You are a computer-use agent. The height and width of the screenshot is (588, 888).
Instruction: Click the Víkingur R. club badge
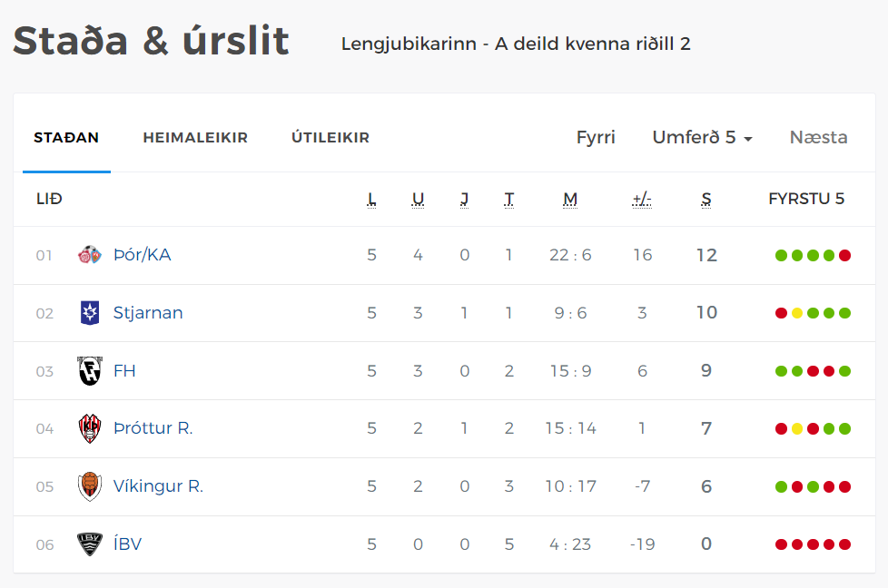[90, 486]
